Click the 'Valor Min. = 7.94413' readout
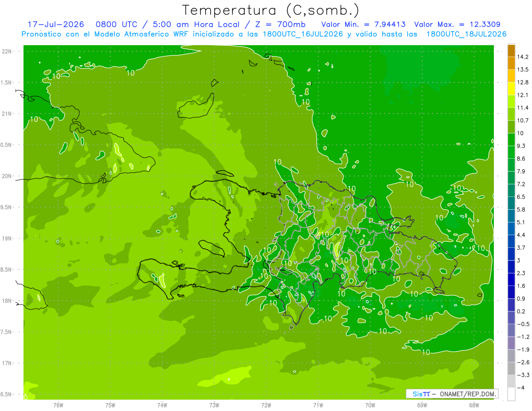This screenshot has width=532, height=411. coord(363,24)
